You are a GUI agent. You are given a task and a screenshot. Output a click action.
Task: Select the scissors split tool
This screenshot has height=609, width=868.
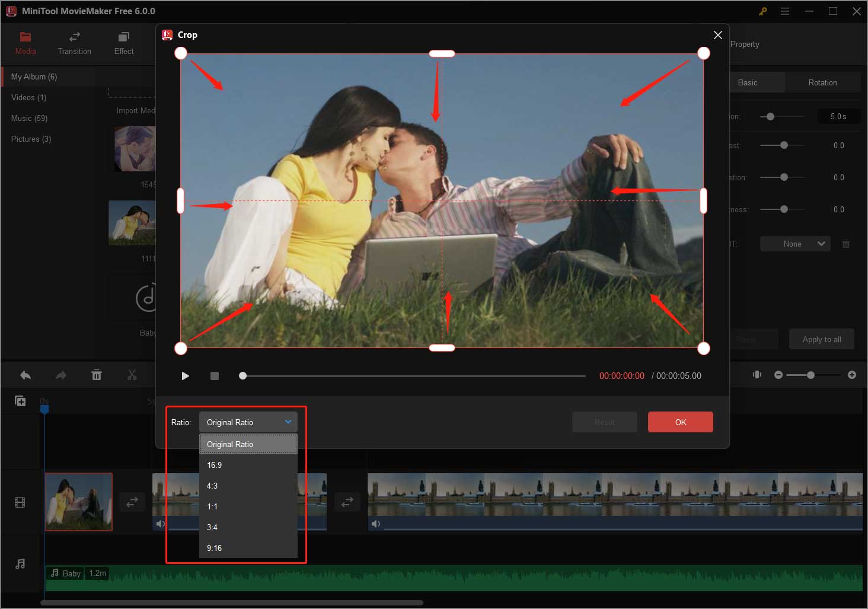(x=132, y=375)
